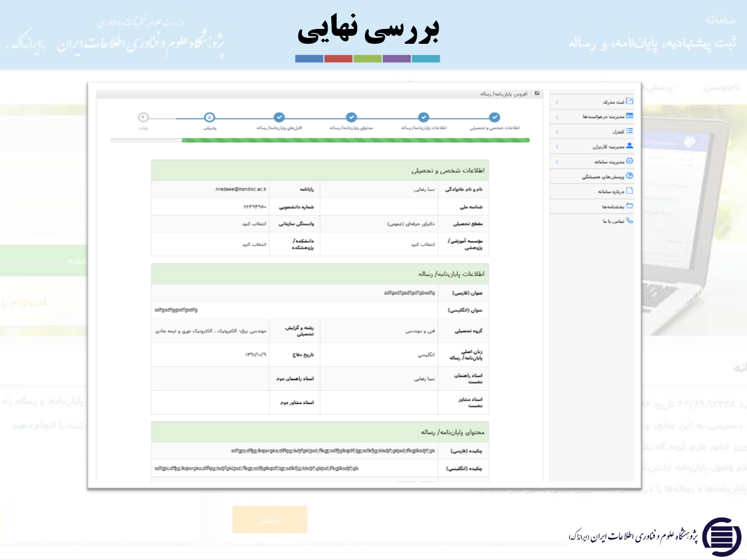Image resolution: width=747 pixels, height=560 pixels.
Task: Click the list icon beside کنترل
Action: (629, 131)
